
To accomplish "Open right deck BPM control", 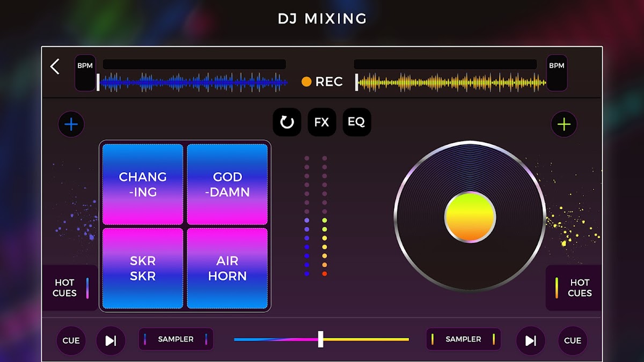I will (x=557, y=72).
